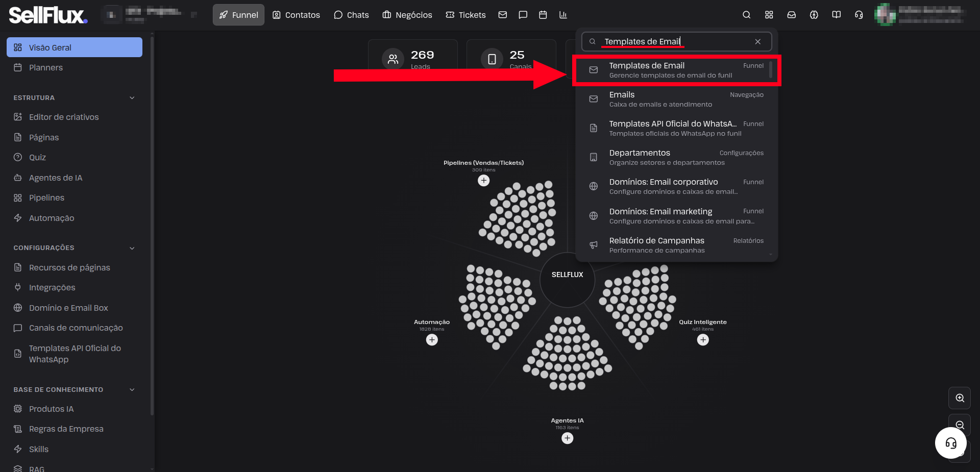Select the Relatório de Campanhas search result
Viewport: 980px width, 472px height.
[676, 245]
